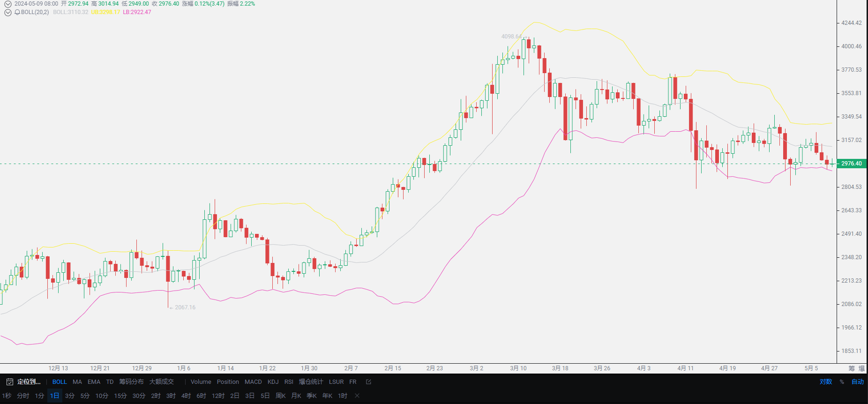868x404 pixels.
Task: Switch to the 2日 timeframe
Action: click(x=235, y=396)
